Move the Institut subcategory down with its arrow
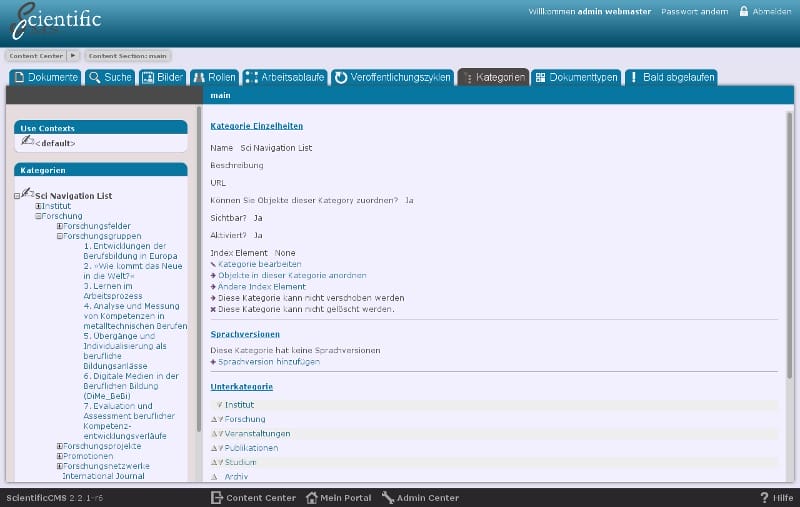800x507 pixels. coord(219,405)
